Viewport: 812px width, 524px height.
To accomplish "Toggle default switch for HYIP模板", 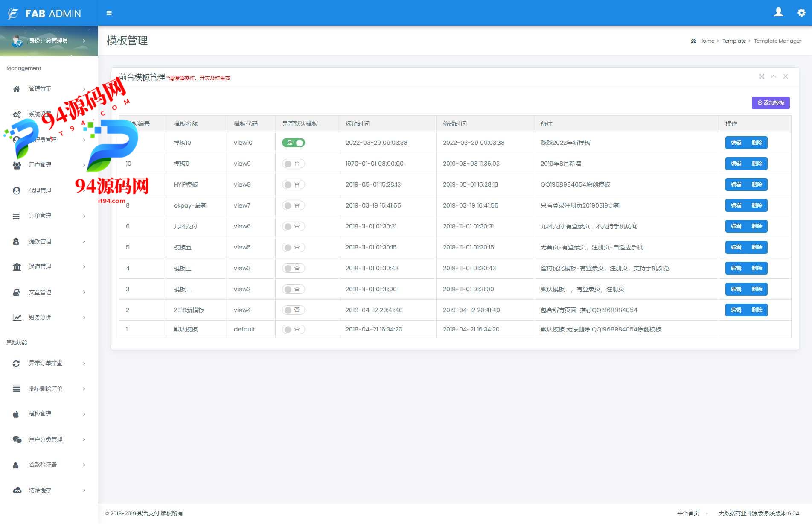I will (294, 184).
